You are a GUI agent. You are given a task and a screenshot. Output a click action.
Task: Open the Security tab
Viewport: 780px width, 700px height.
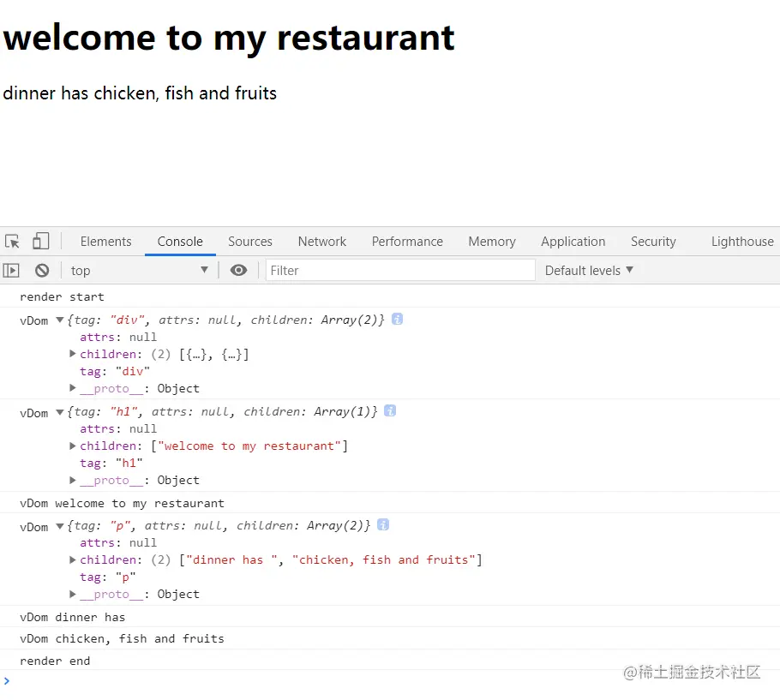[653, 242]
